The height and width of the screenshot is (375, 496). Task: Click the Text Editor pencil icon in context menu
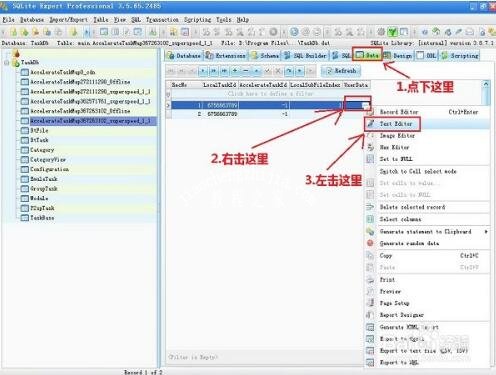click(370, 124)
